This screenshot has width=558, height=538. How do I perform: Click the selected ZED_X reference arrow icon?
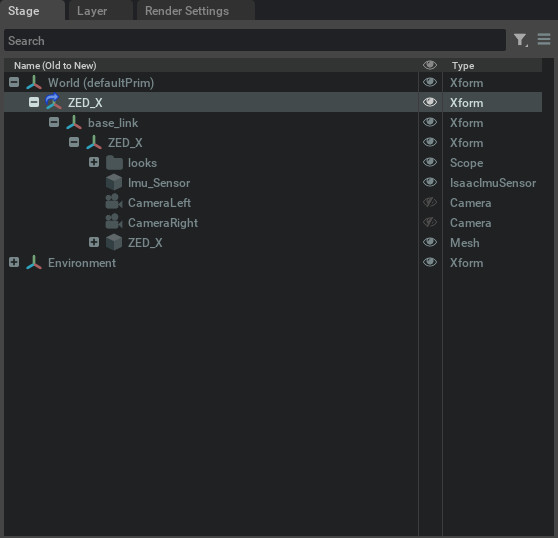pyautogui.click(x=53, y=102)
